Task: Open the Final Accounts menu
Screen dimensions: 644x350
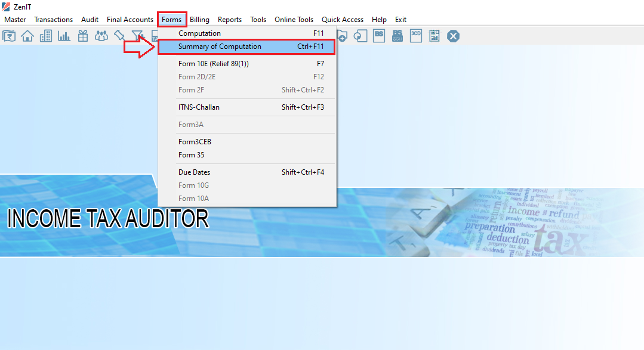Action: pyautogui.click(x=130, y=19)
